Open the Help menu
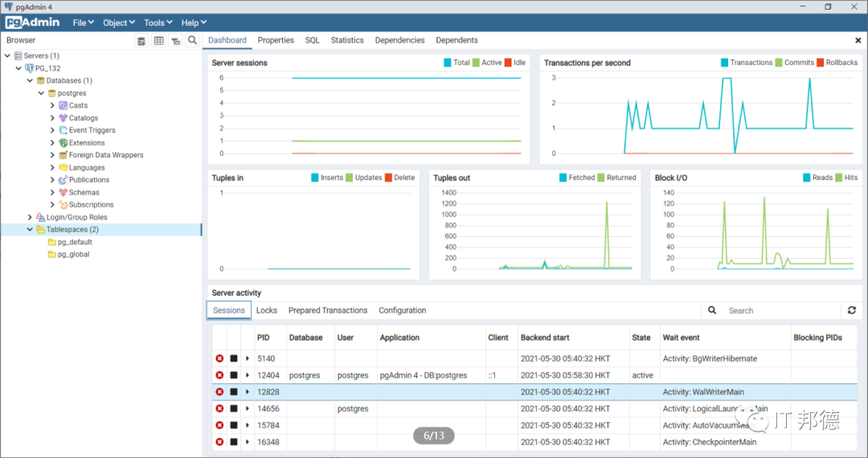Image resolution: width=868 pixels, height=458 pixels. point(194,22)
